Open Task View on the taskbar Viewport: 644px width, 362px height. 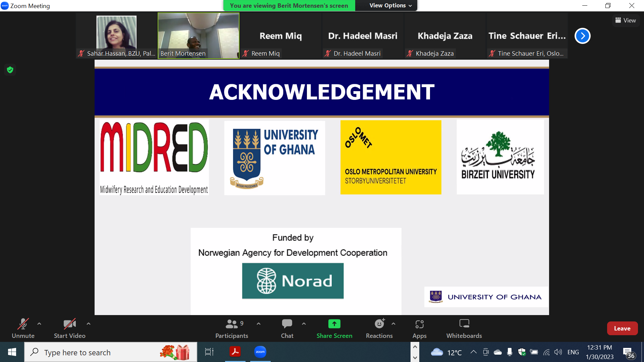(209, 352)
